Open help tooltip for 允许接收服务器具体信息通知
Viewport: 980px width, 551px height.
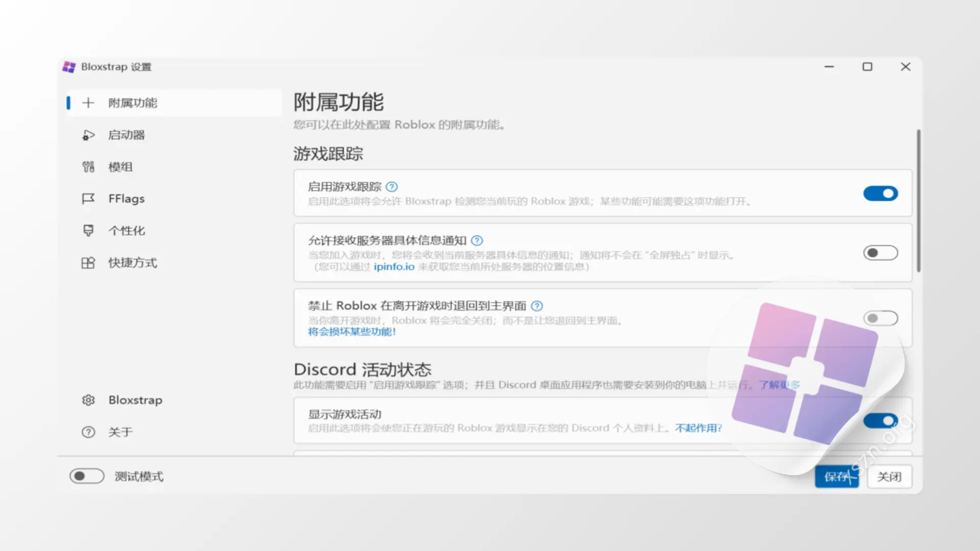point(477,240)
